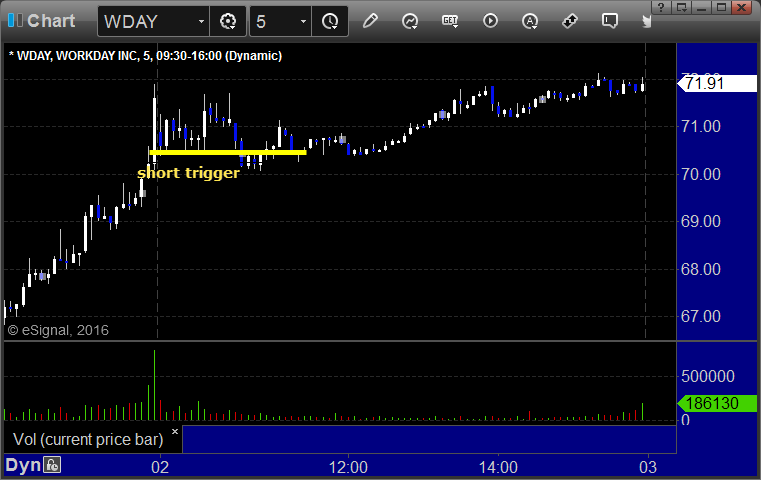The image size is (761, 480).
Task: Open the alerts A icon menu
Action: 529,21
